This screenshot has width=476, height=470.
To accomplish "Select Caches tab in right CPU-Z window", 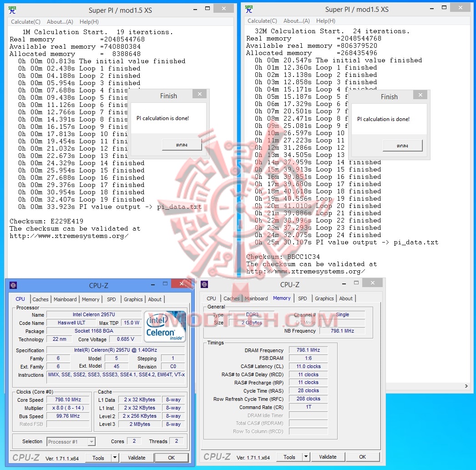I will [232, 298].
